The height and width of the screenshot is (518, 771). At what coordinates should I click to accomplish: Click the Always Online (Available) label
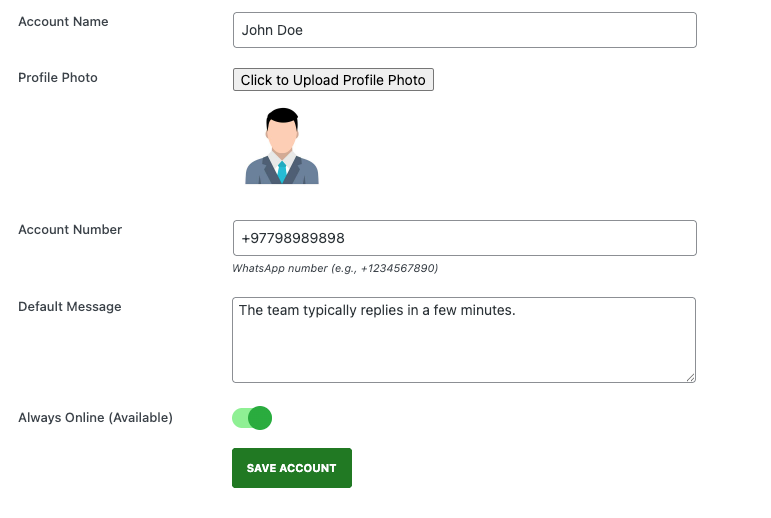click(95, 418)
